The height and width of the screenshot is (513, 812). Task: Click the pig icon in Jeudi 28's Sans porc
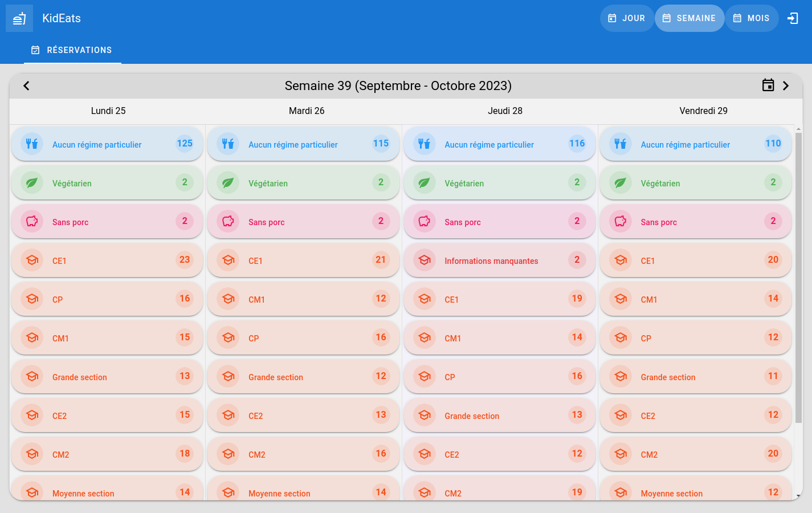tap(425, 221)
